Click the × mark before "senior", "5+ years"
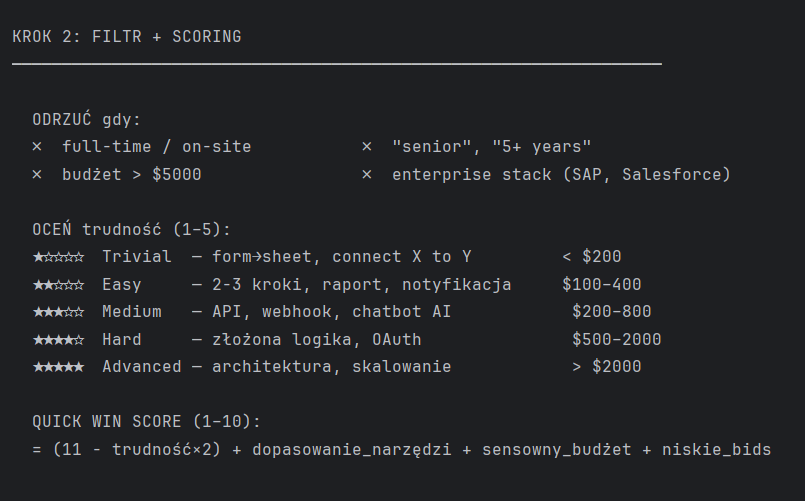 [x=367, y=147]
